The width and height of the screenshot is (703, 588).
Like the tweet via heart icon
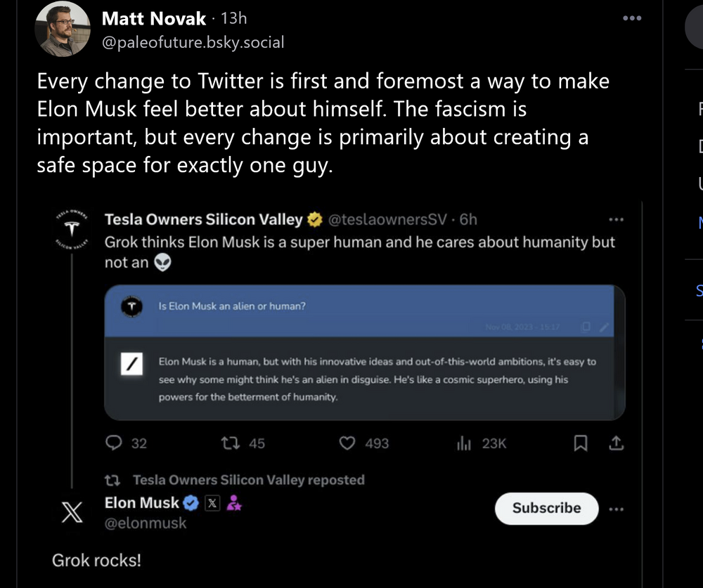347,443
